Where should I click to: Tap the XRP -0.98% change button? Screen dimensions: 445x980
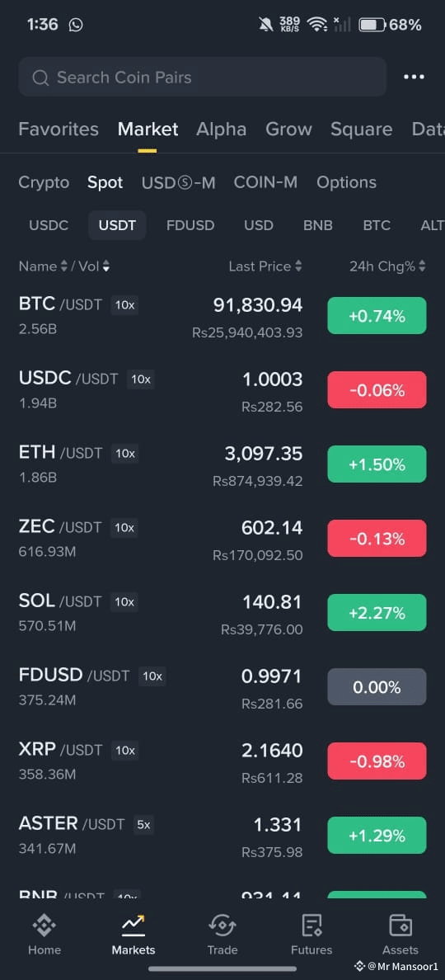coord(377,761)
